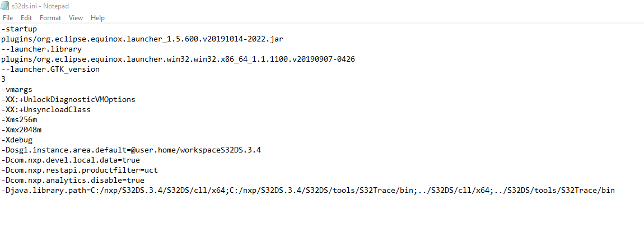This screenshot has height=231, width=644.
Task: Click the launcher.win32.win32.x86_64 plugin line
Action: pos(178,59)
